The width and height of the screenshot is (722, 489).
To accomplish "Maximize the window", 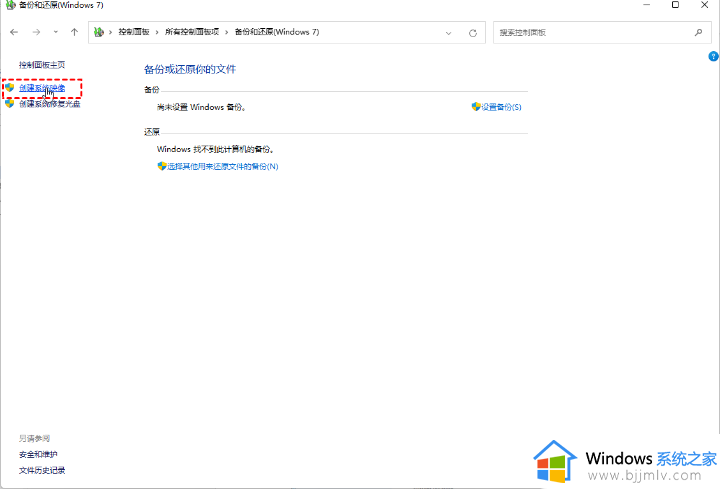I will (675, 5).
